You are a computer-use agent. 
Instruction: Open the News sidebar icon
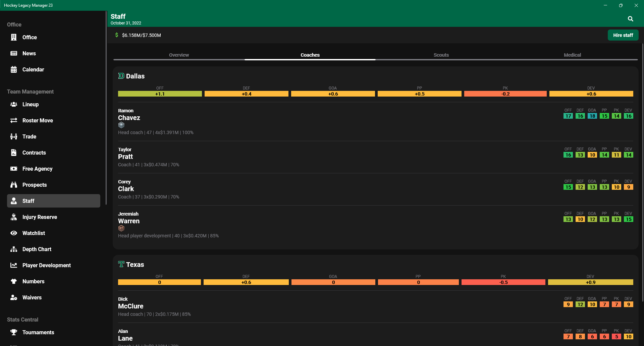point(14,53)
